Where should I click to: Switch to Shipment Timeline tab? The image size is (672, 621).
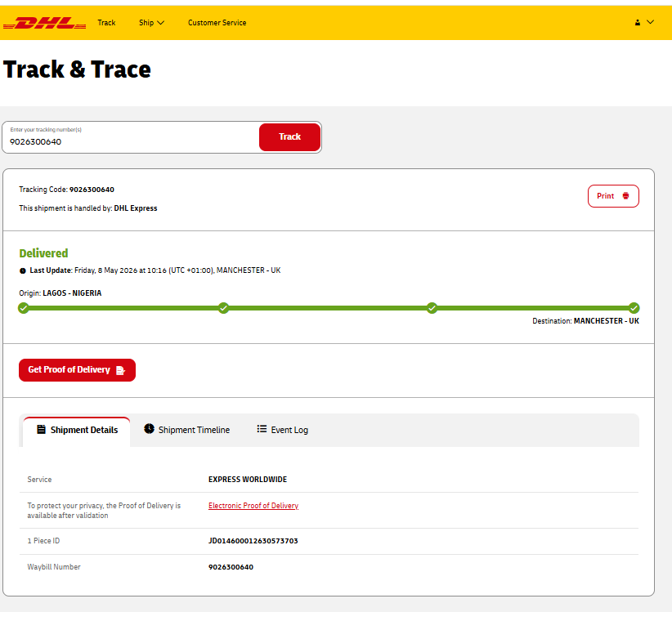187,430
